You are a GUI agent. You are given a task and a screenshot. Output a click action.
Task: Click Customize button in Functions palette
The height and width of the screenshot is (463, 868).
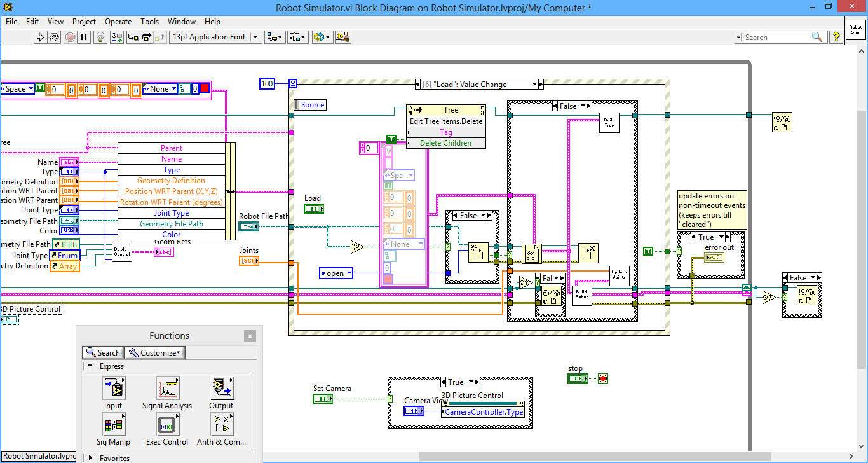coord(155,352)
